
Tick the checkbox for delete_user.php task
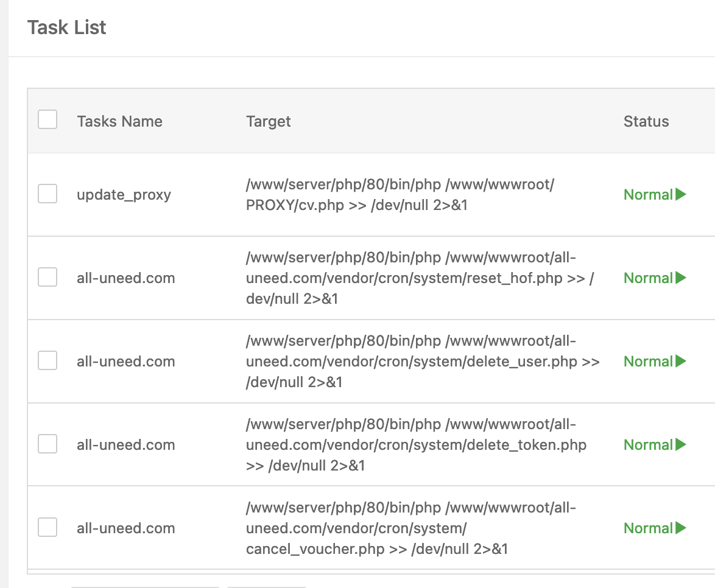(x=48, y=361)
